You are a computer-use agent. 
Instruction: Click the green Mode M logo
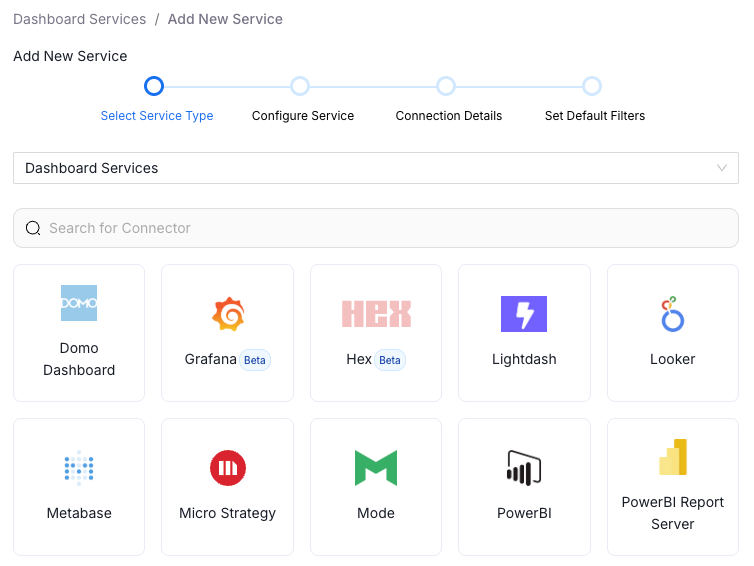[376, 468]
